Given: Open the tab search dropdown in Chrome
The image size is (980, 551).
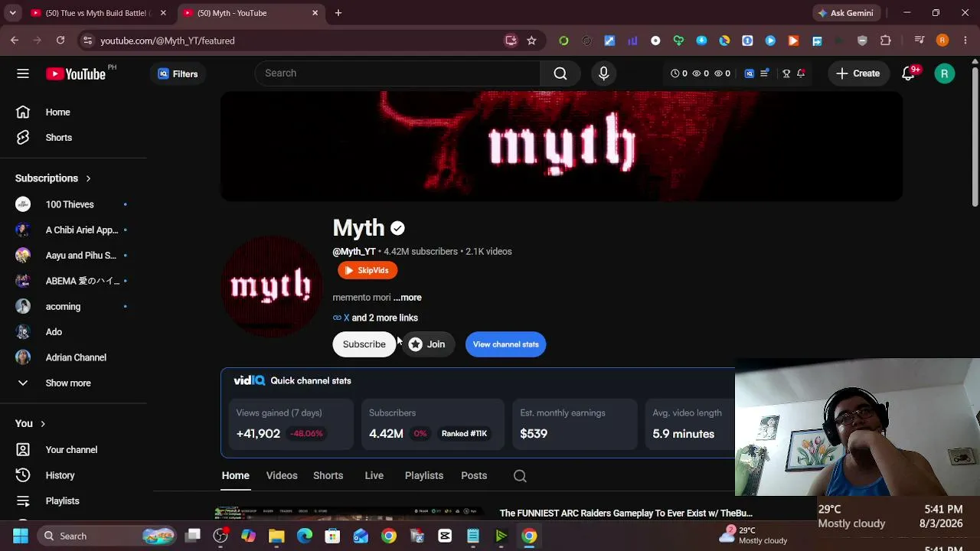Looking at the screenshot, I should click(12, 13).
